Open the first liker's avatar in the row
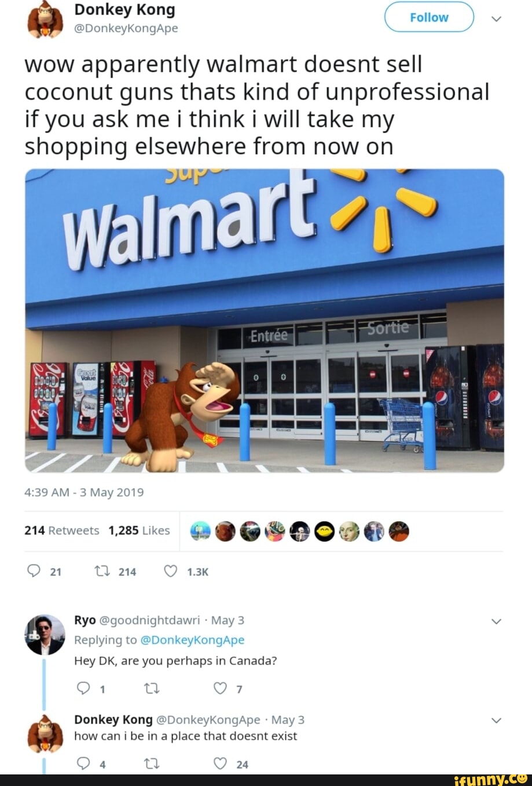The height and width of the screenshot is (786, 532). coord(200,531)
